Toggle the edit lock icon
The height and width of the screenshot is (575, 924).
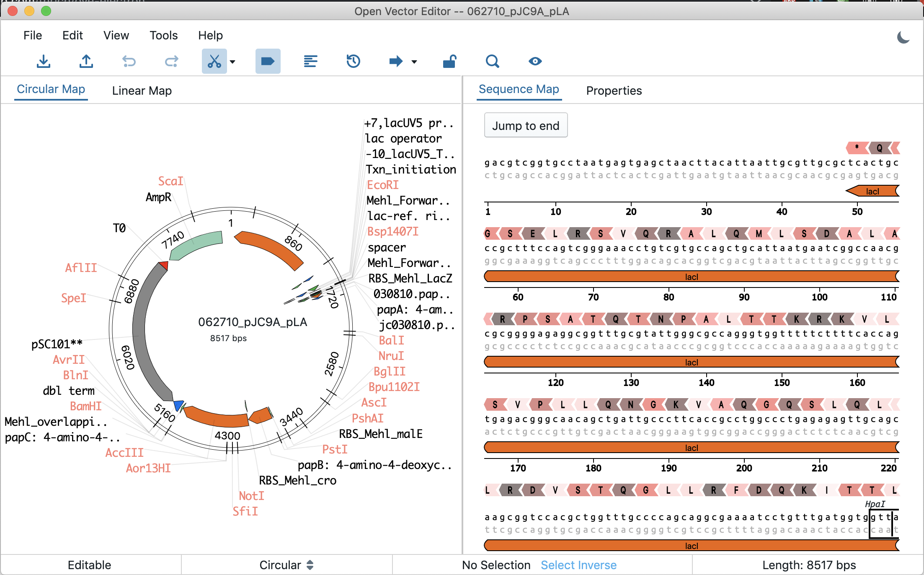(x=449, y=62)
